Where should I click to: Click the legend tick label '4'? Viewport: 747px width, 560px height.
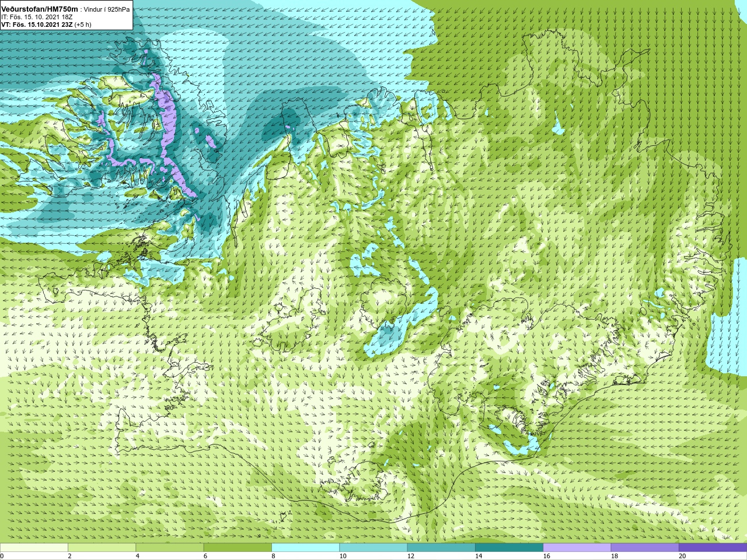click(x=137, y=556)
